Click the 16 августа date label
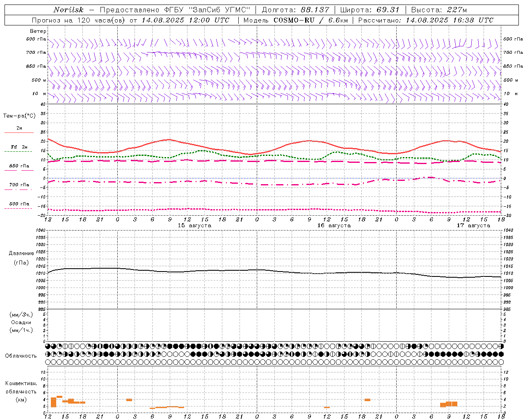This screenshot has width=525, height=420. pos(334,226)
